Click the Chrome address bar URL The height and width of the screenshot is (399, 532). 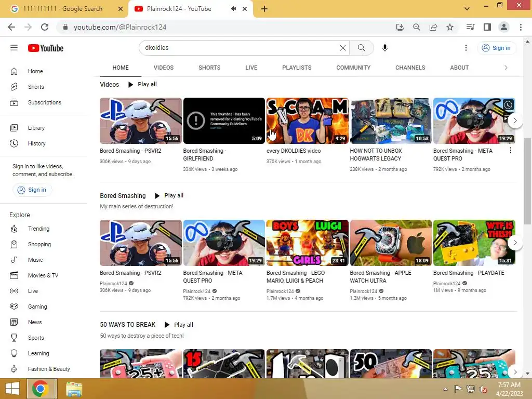pyautogui.click(x=120, y=27)
